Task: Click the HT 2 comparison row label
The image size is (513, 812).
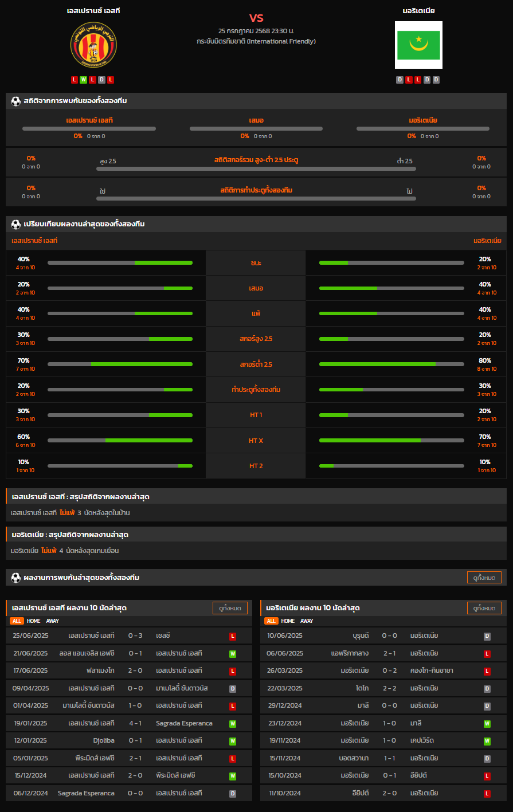Action: (256, 466)
